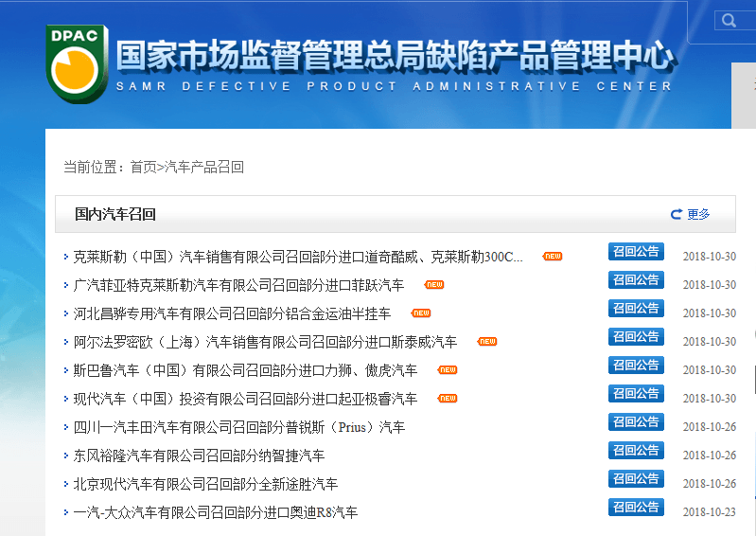Click 召回公告 button for 克莱斯勒 row
756x536 pixels.
tap(636, 251)
